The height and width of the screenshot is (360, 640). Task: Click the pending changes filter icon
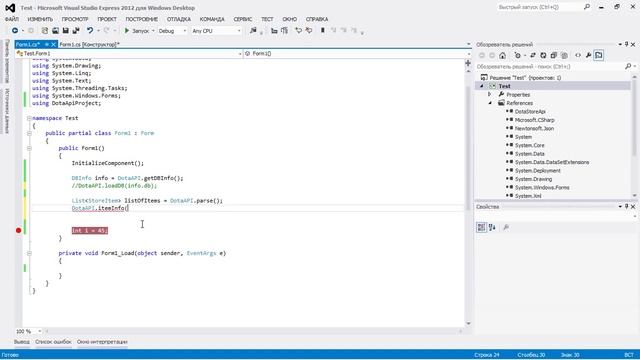click(x=518, y=56)
